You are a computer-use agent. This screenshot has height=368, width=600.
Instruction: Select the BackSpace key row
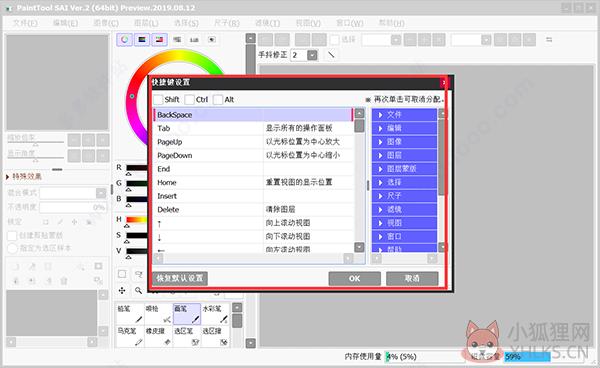(x=253, y=115)
